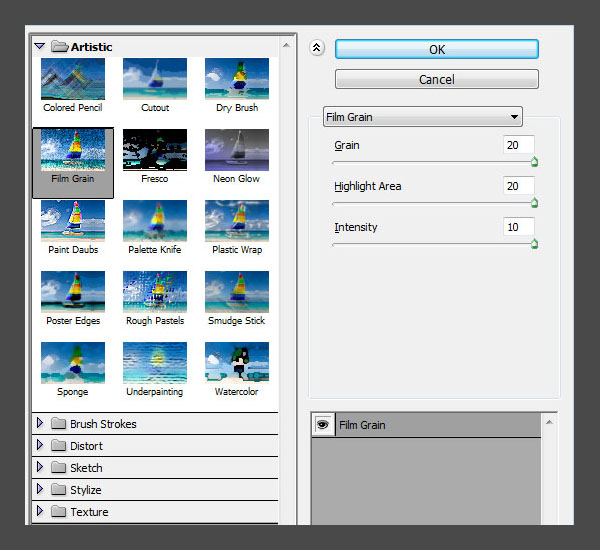Click the Artistic folder icon

click(59, 46)
